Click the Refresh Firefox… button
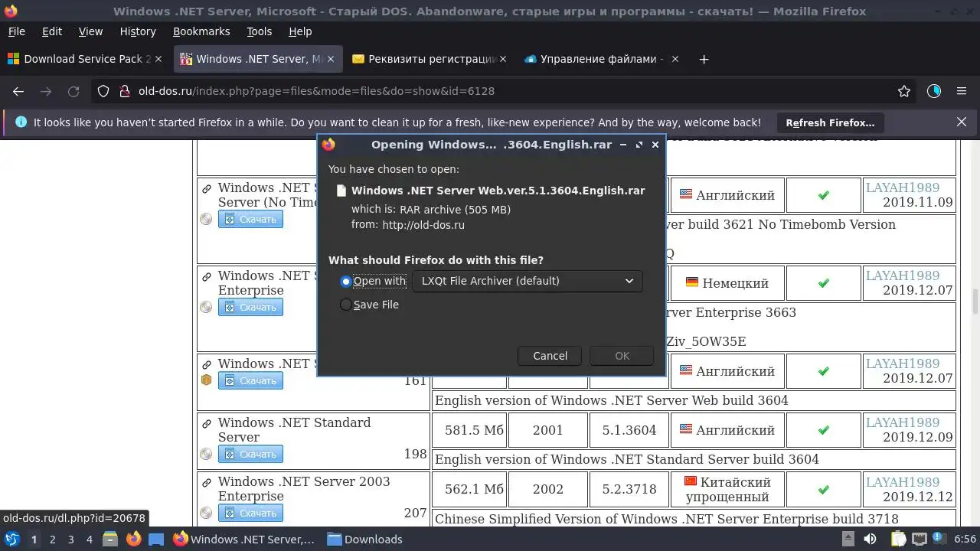The width and height of the screenshot is (980, 551). [830, 122]
